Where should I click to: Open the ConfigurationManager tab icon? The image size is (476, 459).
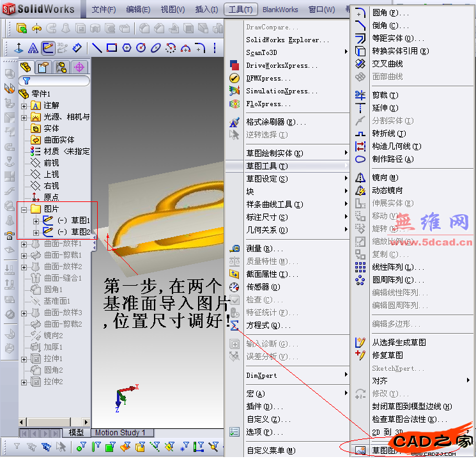(61, 68)
